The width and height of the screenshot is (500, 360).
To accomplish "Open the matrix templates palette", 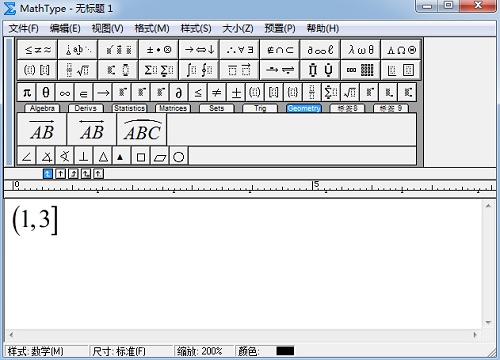I will [360, 70].
